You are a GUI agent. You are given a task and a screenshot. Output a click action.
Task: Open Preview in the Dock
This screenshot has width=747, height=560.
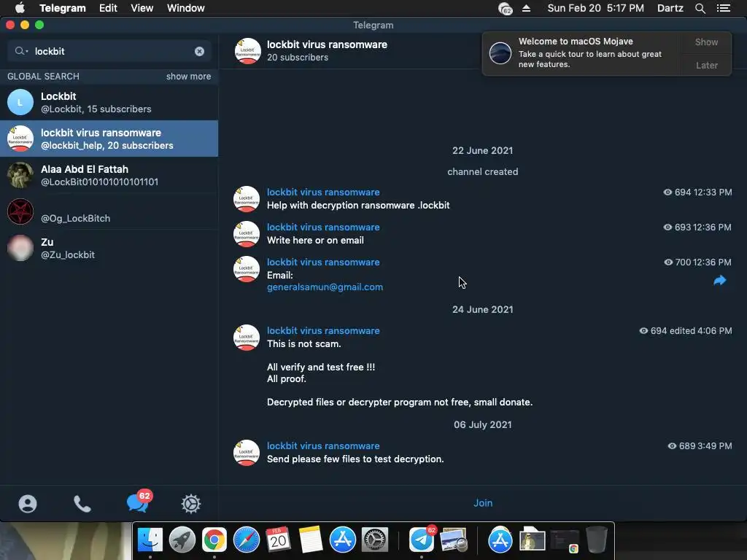(x=454, y=540)
